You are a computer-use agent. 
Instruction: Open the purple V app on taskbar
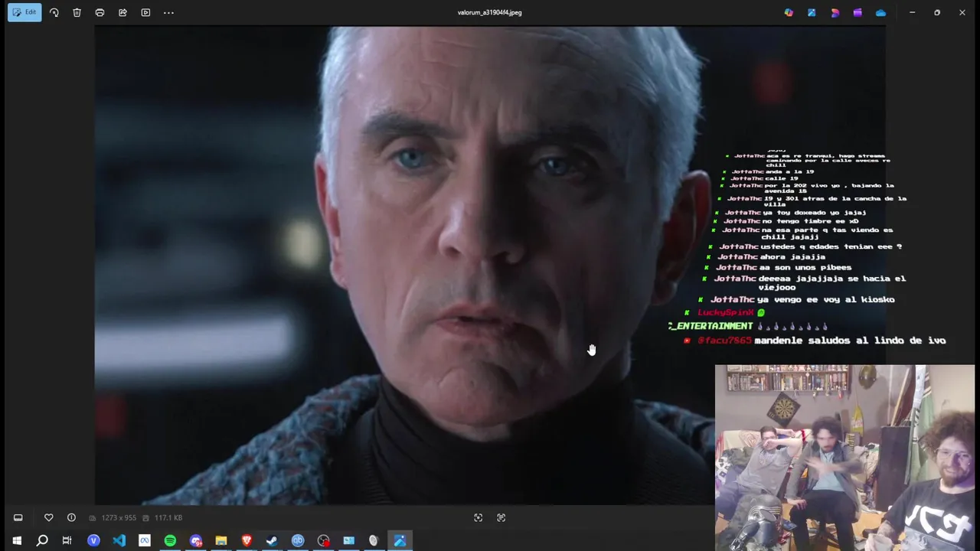pyautogui.click(x=93, y=540)
